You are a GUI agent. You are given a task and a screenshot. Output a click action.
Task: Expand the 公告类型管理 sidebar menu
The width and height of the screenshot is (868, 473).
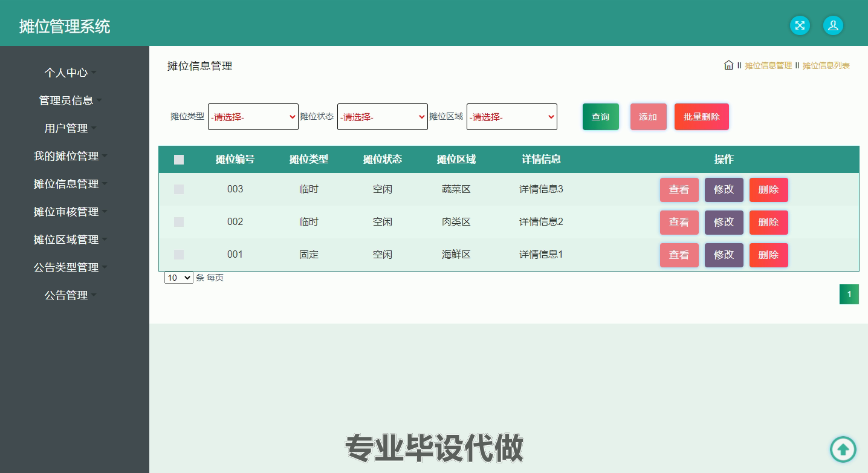pos(70,267)
